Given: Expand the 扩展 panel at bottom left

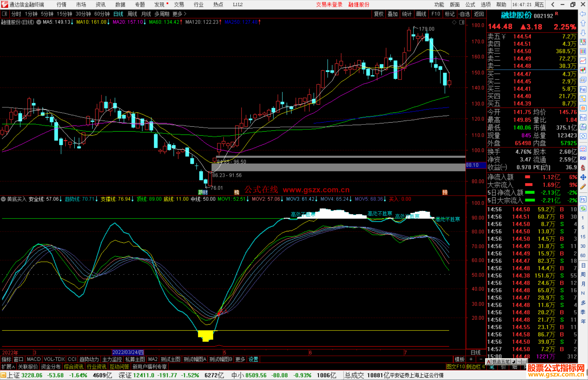Looking at the screenshot, I should (x=8, y=367).
